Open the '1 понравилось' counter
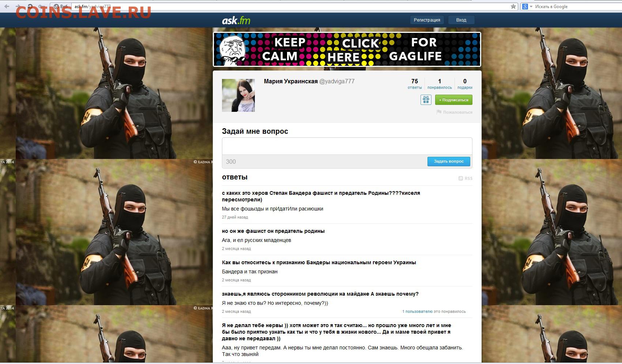This screenshot has width=622, height=364. coord(440,84)
